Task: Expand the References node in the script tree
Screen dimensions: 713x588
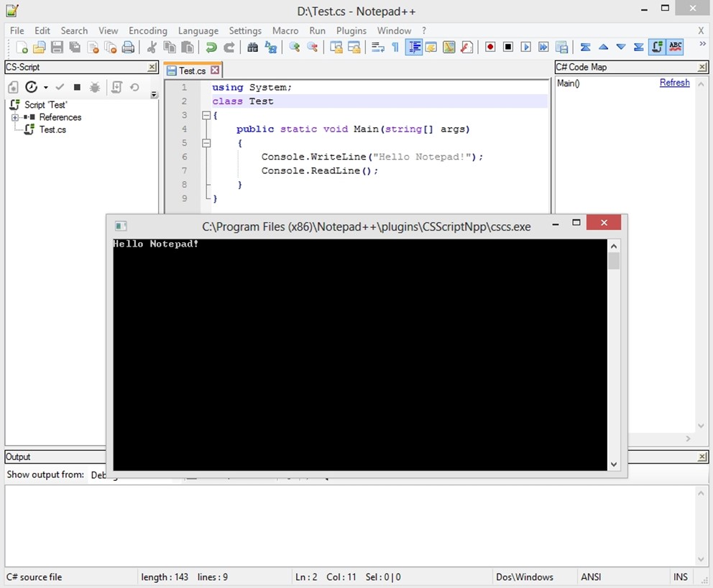Action: (x=15, y=117)
